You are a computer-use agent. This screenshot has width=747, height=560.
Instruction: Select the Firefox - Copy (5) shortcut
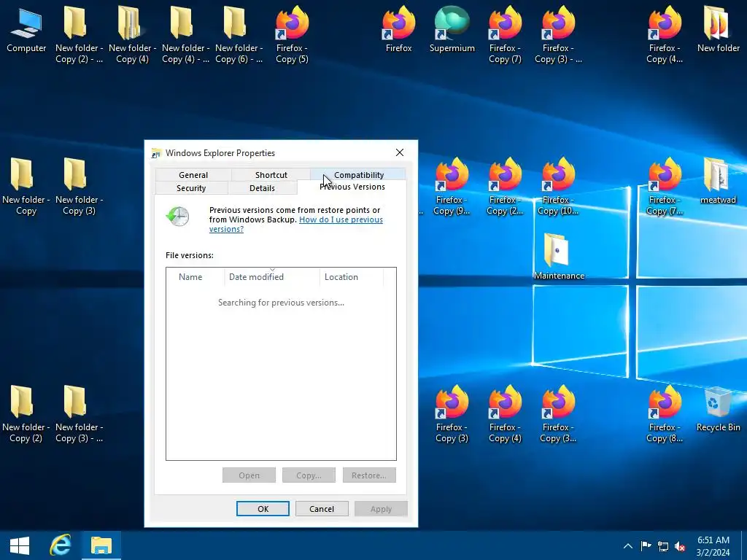(x=292, y=34)
